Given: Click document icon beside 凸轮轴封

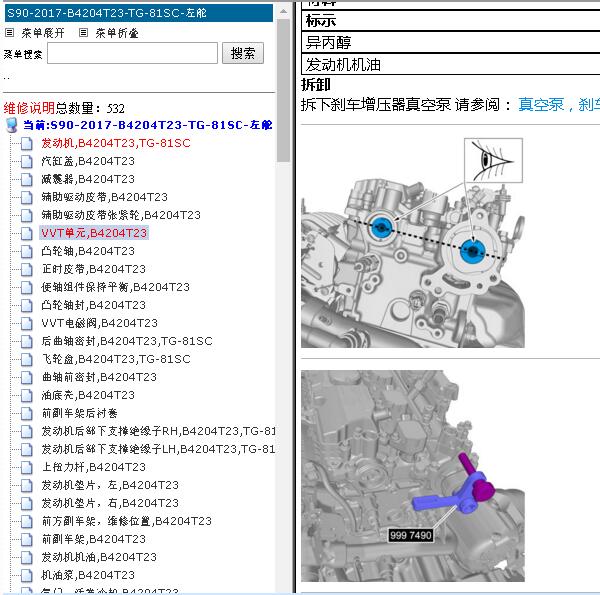Looking at the screenshot, I should [x=26, y=305].
